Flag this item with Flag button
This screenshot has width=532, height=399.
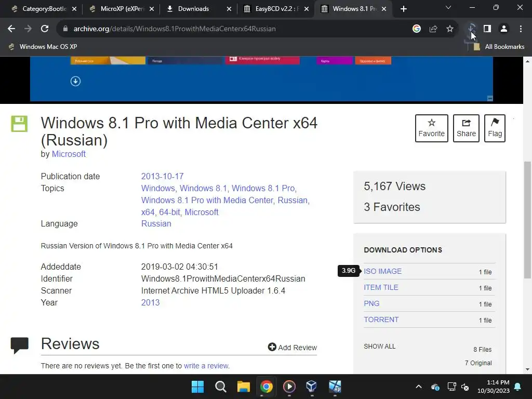[495, 128]
